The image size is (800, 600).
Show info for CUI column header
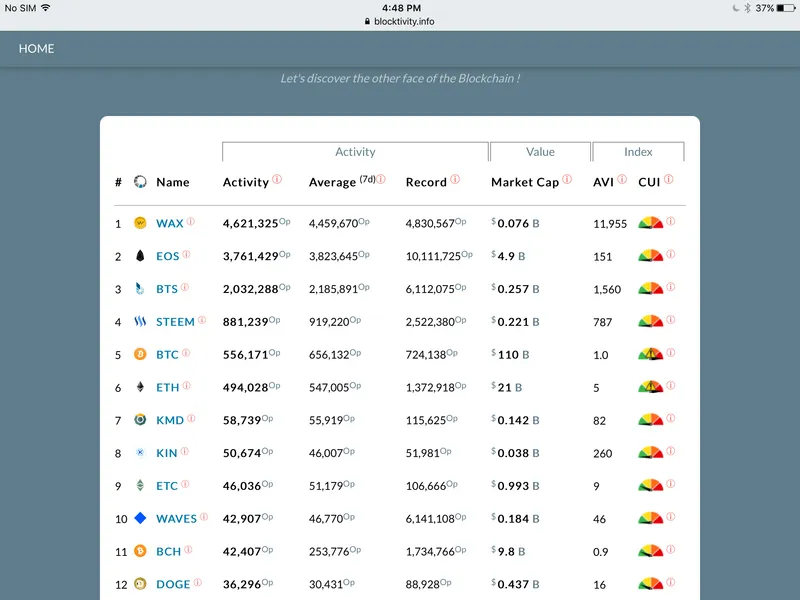point(668,179)
